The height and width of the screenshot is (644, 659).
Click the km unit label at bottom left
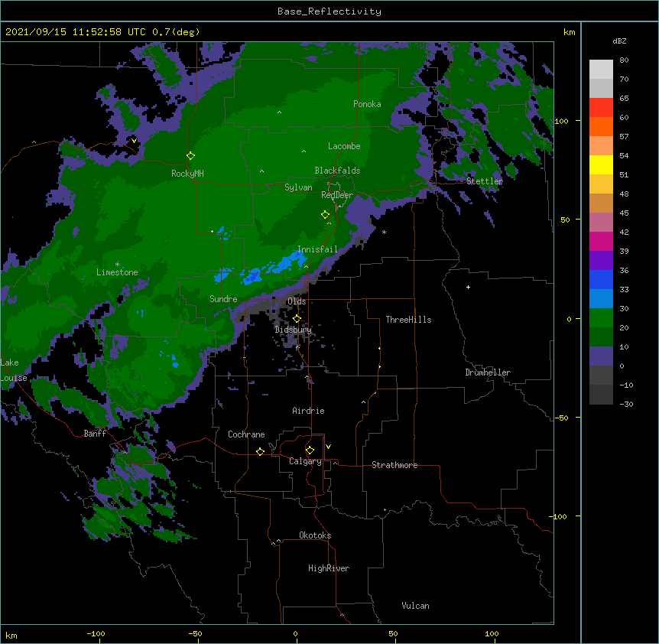coord(11,635)
